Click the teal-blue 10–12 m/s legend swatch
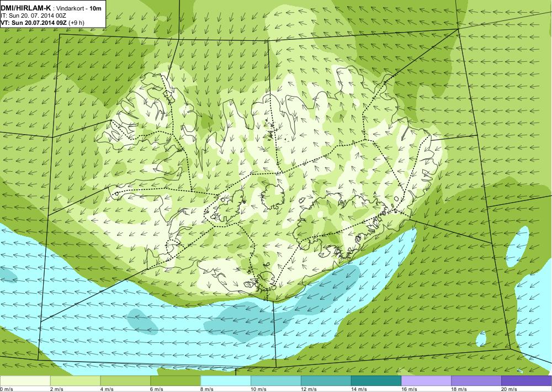Screen dimensions: 552x392 (276, 381)
